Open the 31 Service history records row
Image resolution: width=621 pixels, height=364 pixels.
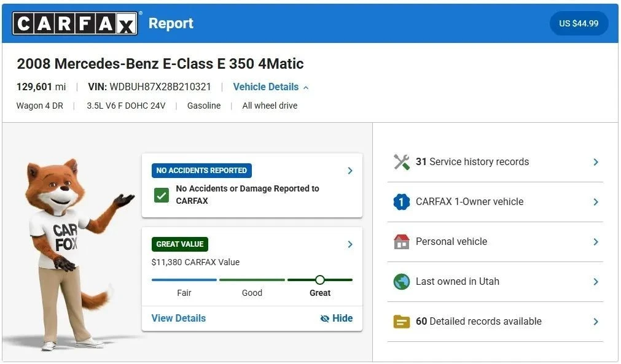(495, 162)
